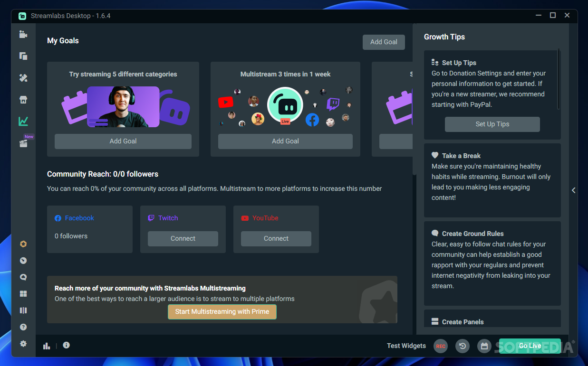
Task: Click the overlapping squares sidebar icon
Action: coord(23,56)
